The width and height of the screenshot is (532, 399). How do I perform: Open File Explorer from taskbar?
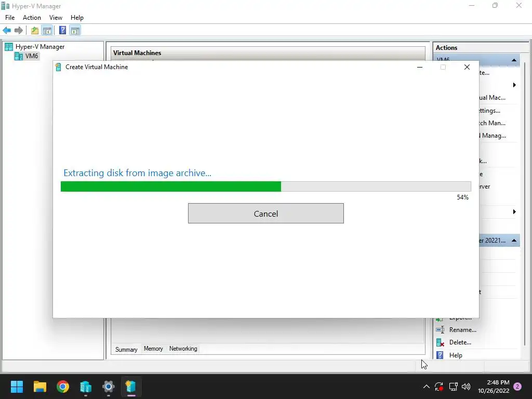click(39, 387)
